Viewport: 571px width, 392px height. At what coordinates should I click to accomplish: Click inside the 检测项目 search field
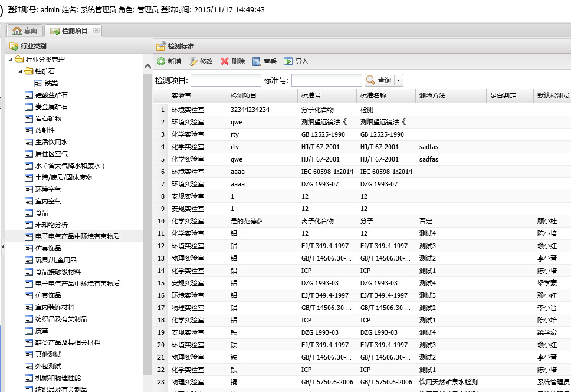click(x=225, y=80)
